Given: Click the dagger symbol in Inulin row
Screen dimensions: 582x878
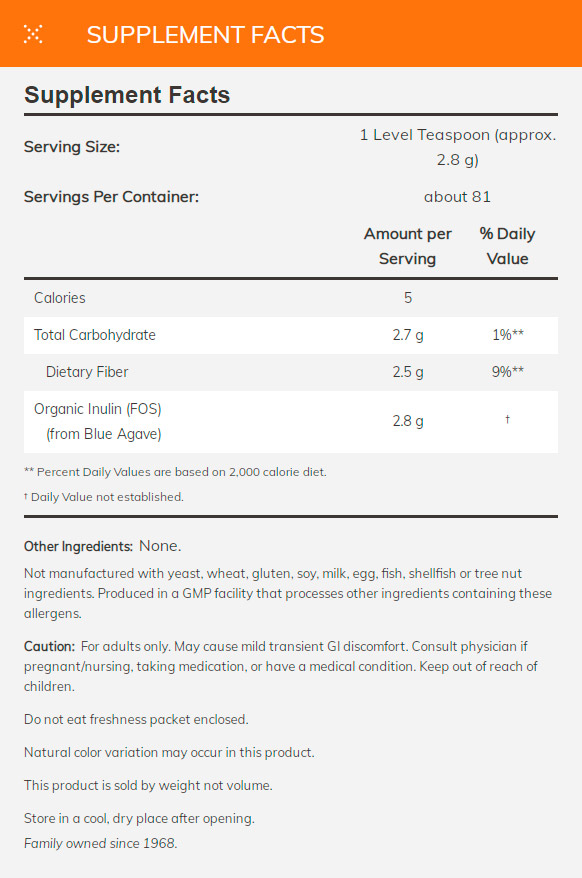Looking at the screenshot, I should 507,419.
